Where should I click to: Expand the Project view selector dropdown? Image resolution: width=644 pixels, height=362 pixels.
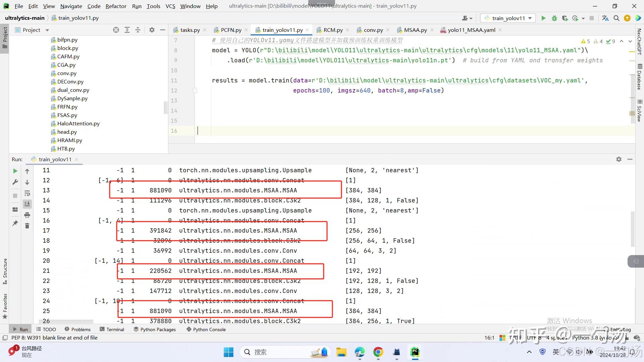tap(47, 30)
